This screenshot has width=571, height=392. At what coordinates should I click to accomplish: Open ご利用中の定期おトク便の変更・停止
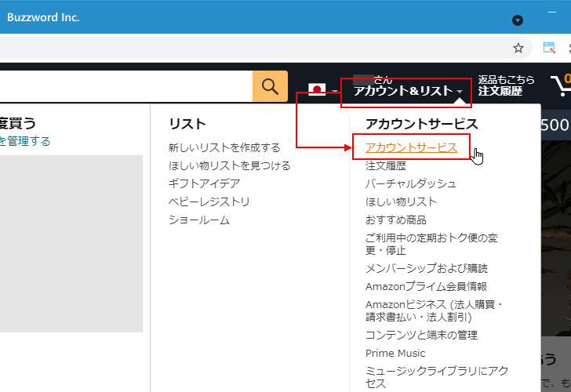(431, 244)
